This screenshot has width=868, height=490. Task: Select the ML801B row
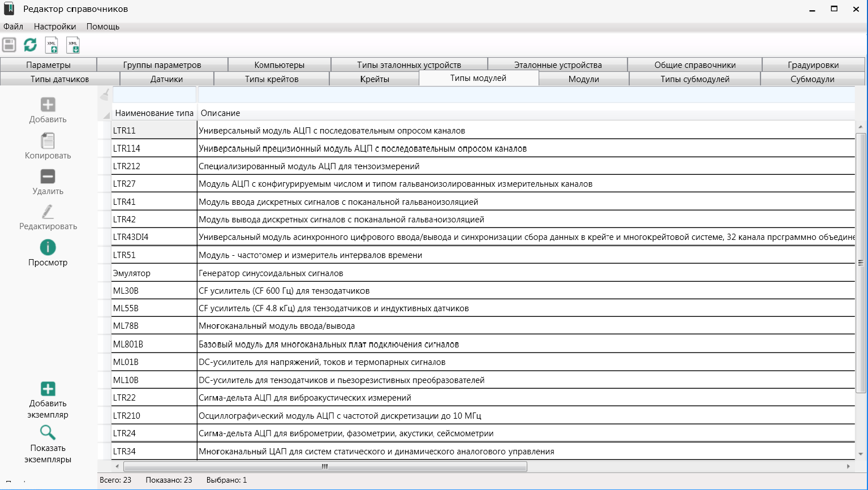483,344
